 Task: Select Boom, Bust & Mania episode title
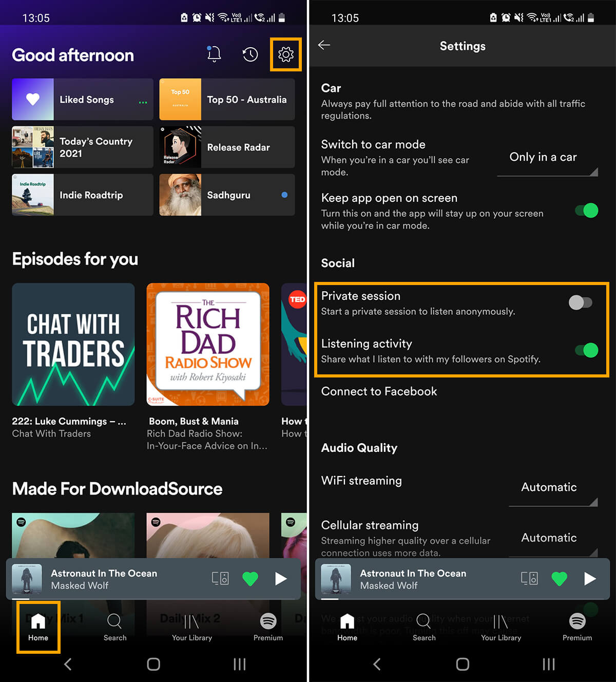(194, 421)
